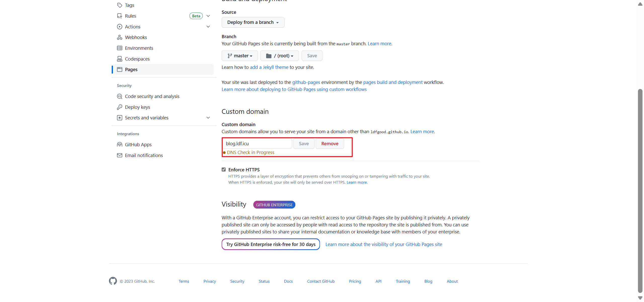Click the Code security shield-search icon
This screenshot has width=644, height=302.
pyautogui.click(x=119, y=96)
